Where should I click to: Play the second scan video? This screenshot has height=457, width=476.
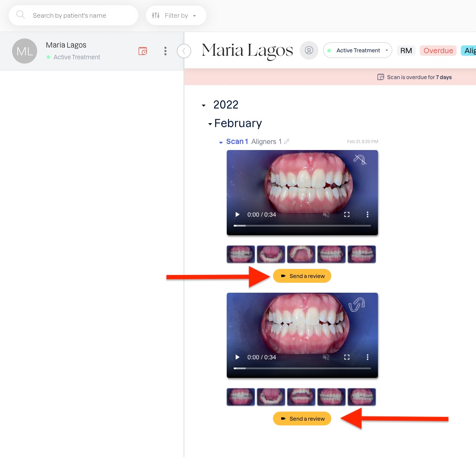[238, 357]
